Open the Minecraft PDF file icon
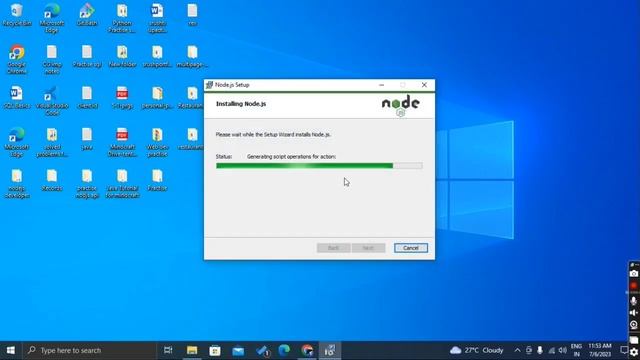The width and height of the screenshot is (640, 360). 122,142
